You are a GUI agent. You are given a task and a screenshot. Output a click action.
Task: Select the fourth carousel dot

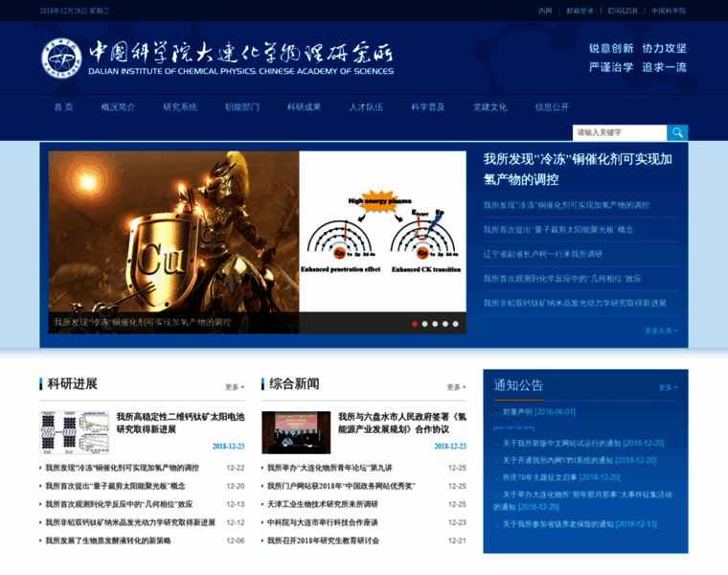pos(445,324)
